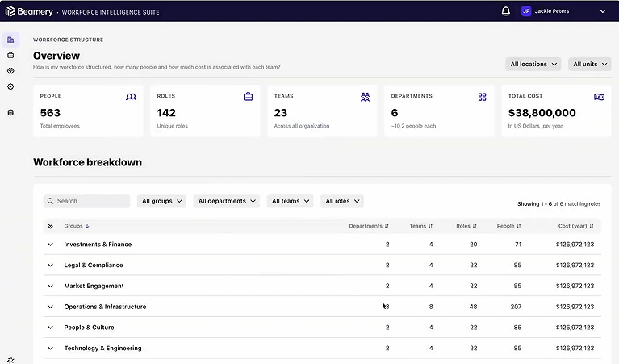The height and width of the screenshot is (364, 619).
Task: Click the Market Engagement group name
Action: (x=94, y=286)
